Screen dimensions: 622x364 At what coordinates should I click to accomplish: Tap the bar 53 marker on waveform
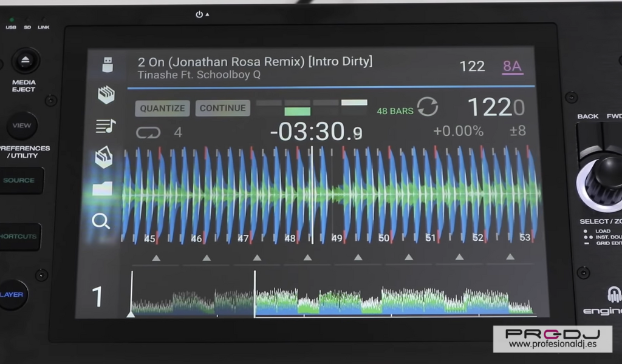525,237
